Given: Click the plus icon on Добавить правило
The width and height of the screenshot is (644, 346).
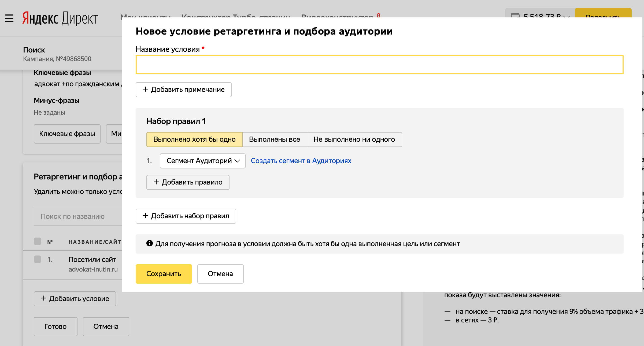Looking at the screenshot, I should 156,182.
